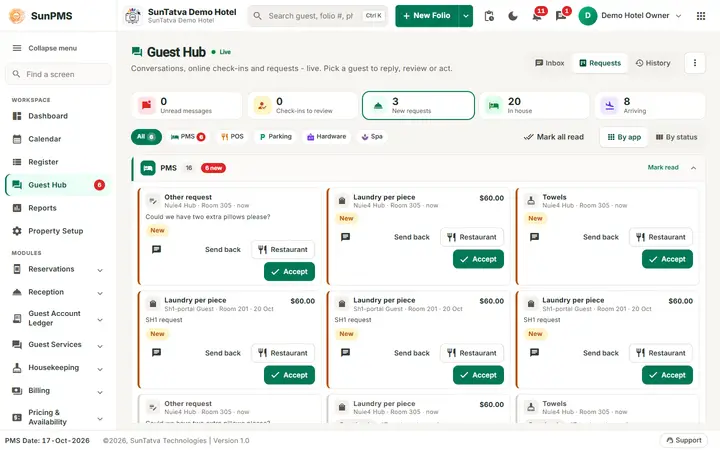Click the PMS group bed icon

148,168
